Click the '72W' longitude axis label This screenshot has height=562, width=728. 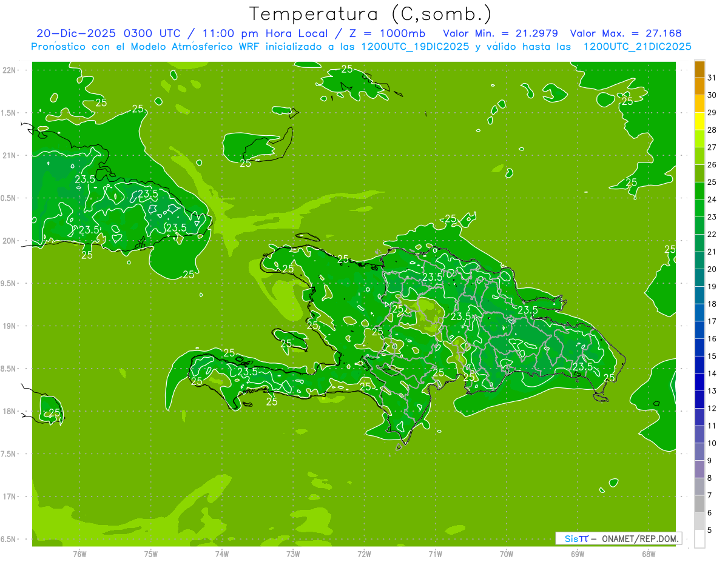(364, 554)
